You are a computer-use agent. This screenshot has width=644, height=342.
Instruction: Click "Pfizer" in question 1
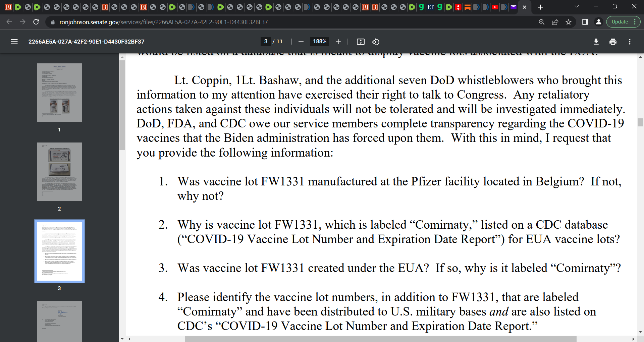tap(427, 181)
